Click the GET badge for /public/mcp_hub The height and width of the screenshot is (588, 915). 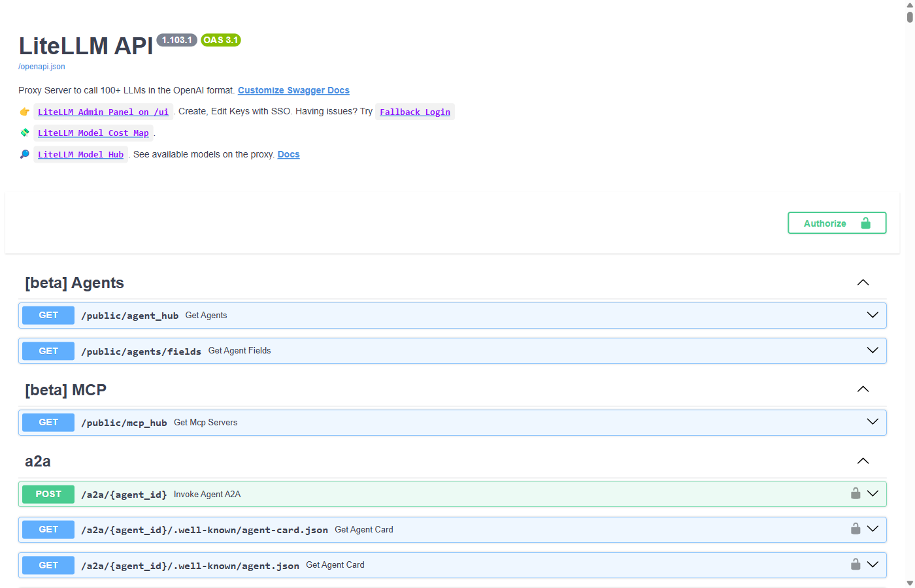pos(48,422)
